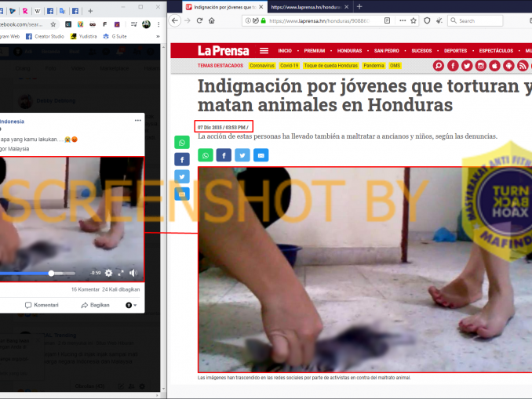This screenshot has height=399, width=532.
Task: Open Chrome profile avatar
Action: [146, 24]
